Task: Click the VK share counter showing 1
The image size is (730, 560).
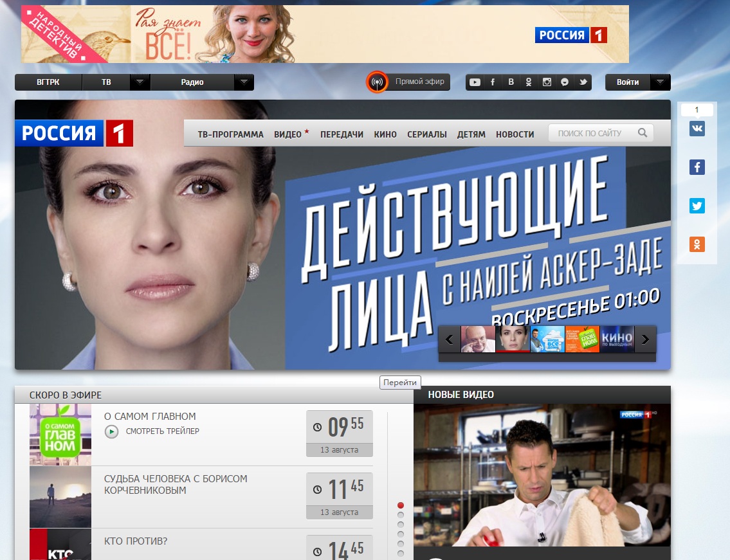Action: (697, 110)
